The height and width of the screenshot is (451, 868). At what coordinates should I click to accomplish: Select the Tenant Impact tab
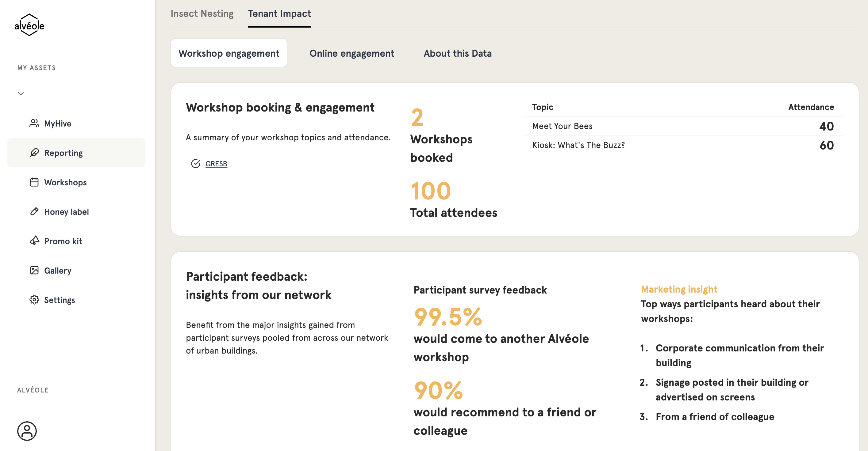point(279,13)
